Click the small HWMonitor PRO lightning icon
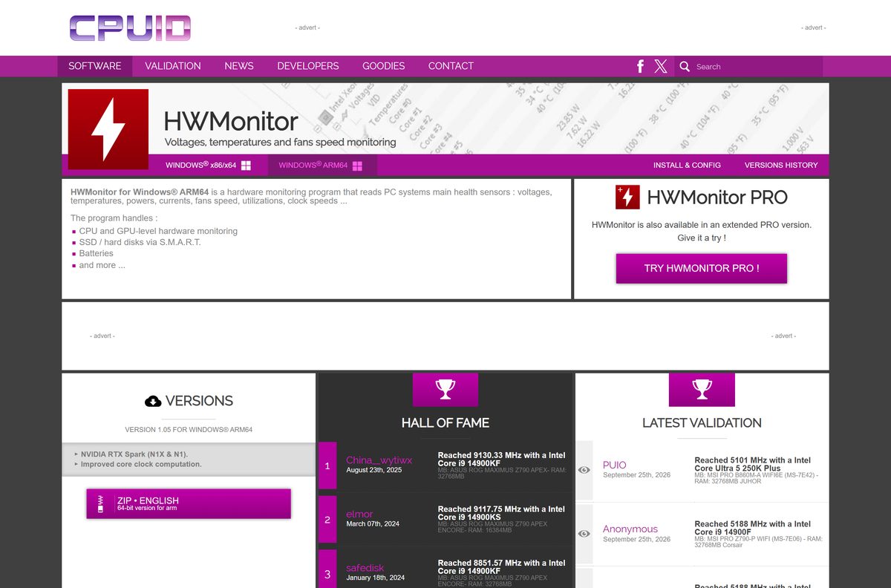The height and width of the screenshot is (588, 891). tap(627, 197)
